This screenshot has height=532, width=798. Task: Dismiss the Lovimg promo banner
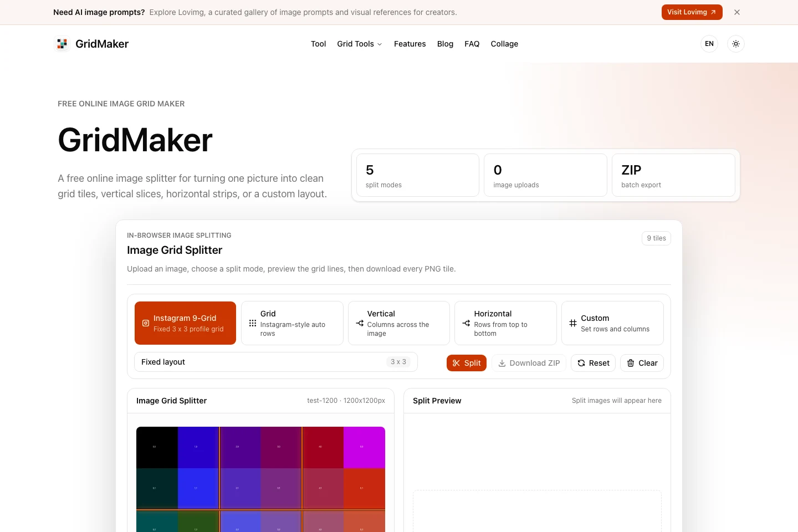click(x=737, y=12)
